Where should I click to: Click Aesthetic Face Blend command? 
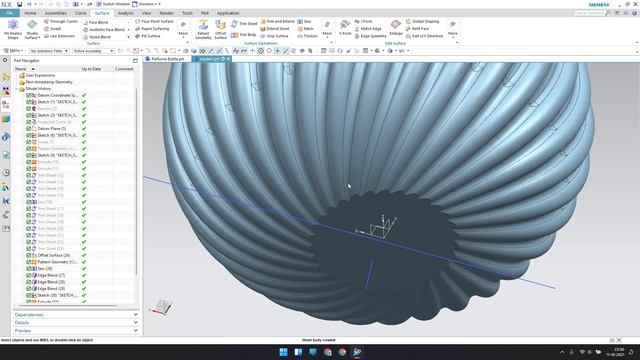[104, 30]
